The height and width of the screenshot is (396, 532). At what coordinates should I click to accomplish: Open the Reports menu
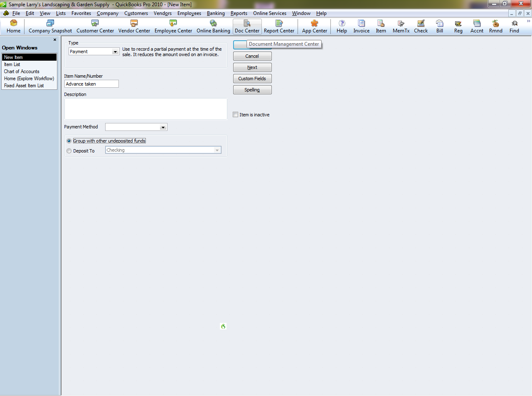pyautogui.click(x=239, y=13)
